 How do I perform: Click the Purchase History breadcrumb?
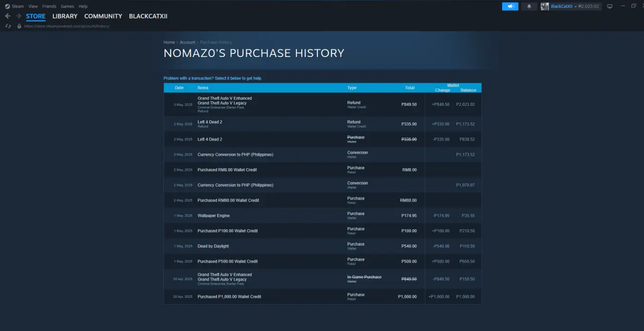point(216,42)
